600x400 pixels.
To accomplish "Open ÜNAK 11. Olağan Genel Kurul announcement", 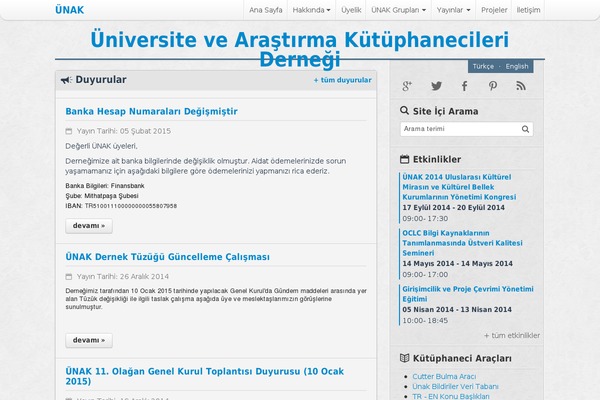I will click(x=205, y=376).
